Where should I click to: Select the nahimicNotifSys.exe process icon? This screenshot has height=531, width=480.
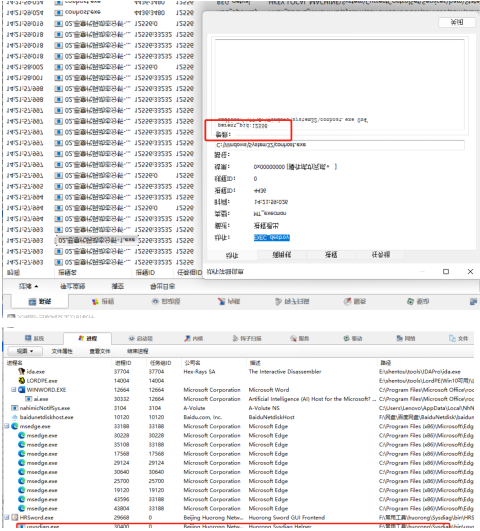pyautogui.click(x=15, y=408)
